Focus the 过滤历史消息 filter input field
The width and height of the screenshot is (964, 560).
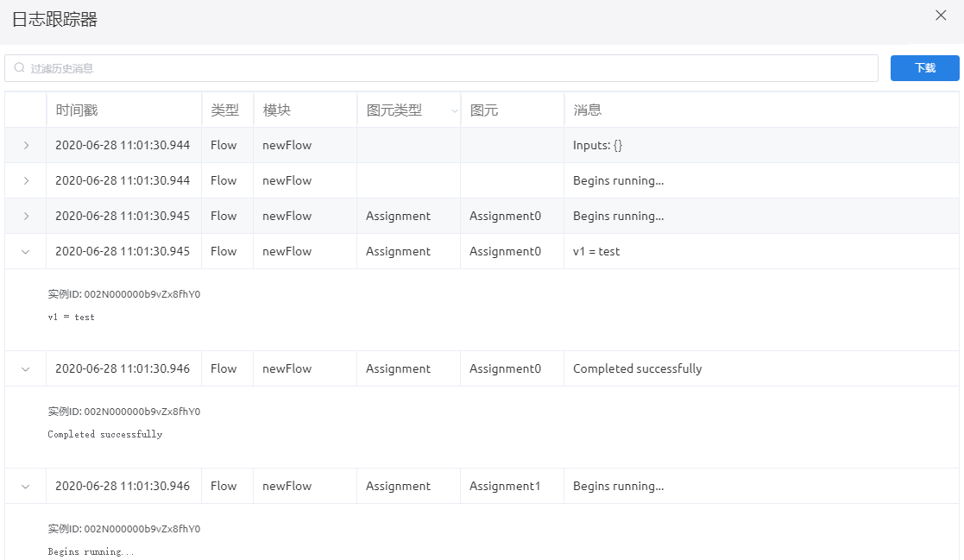[441, 68]
